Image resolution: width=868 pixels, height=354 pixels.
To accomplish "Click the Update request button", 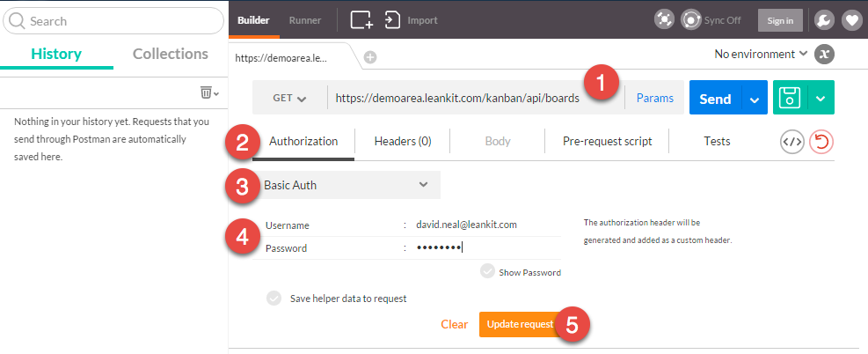I will (x=520, y=324).
